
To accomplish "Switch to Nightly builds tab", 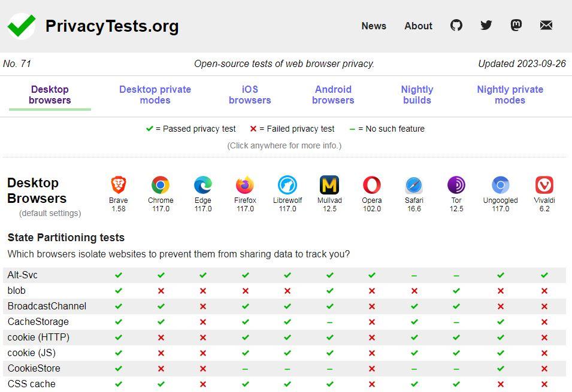I will tap(417, 95).
